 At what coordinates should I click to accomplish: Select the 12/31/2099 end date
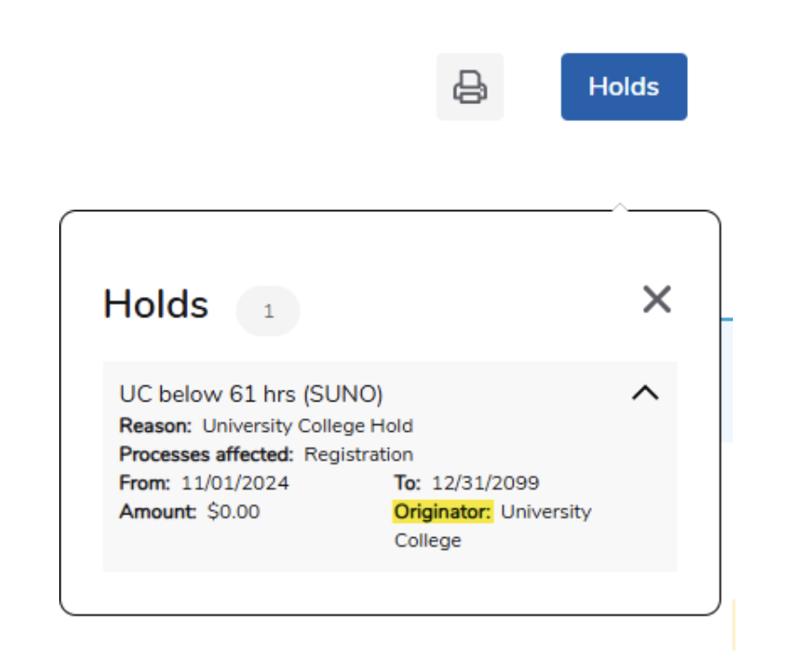[485, 483]
